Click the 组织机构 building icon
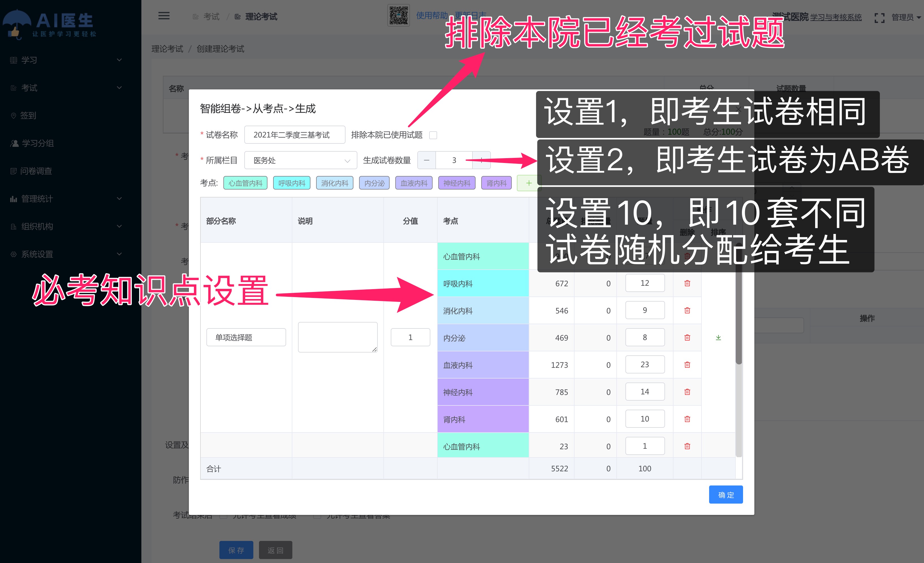This screenshot has height=563, width=924. click(x=14, y=227)
